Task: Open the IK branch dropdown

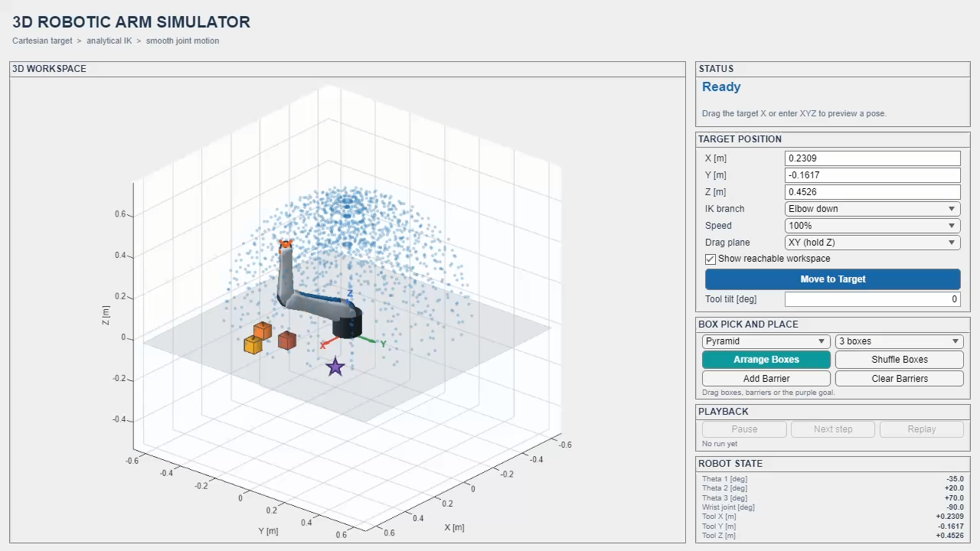Action: tap(873, 209)
